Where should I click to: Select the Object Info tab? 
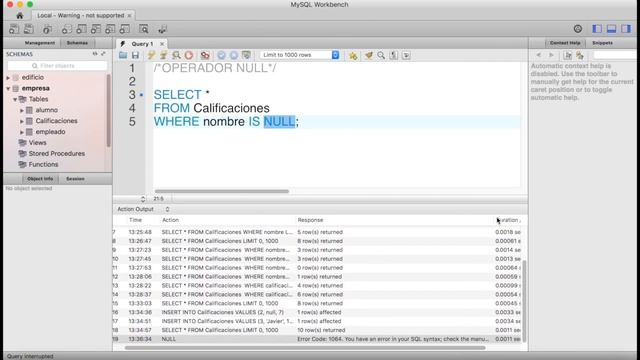(40, 179)
